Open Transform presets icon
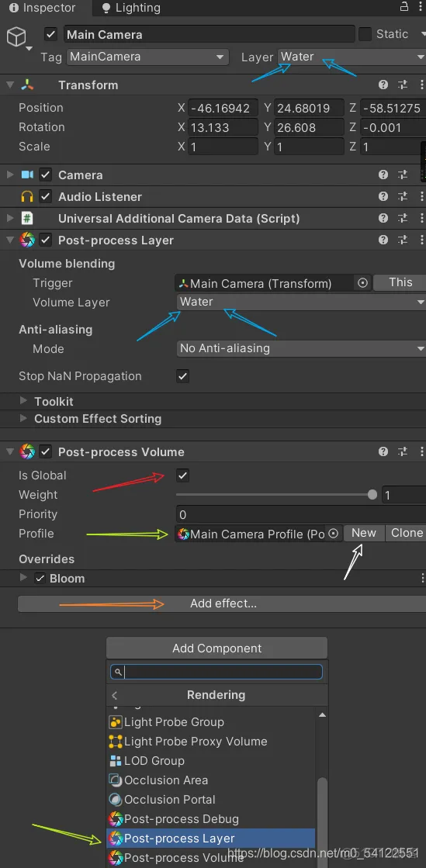Viewport: 426px width, 868px height. tap(403, 85)
